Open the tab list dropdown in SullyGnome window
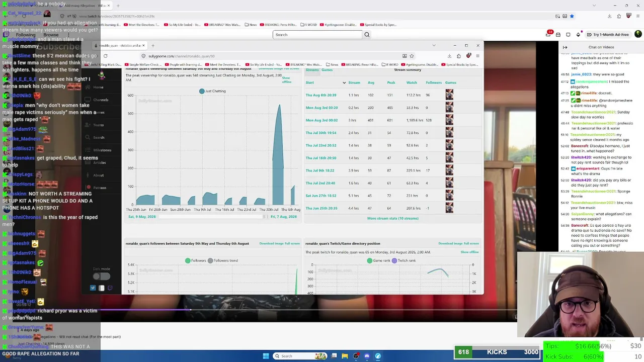 coord(434,45)
